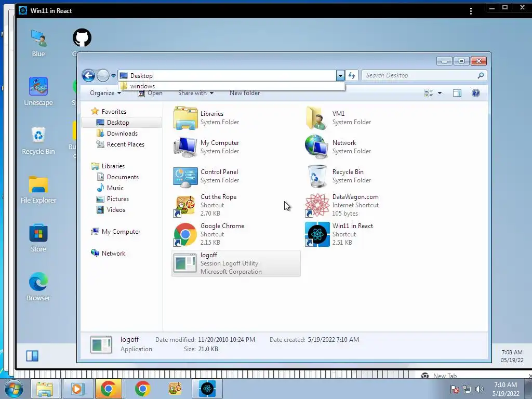This screenshot has height=399, width=532.
Task: Open Windows Media Player taskbar icon
Action: [77, 389]
